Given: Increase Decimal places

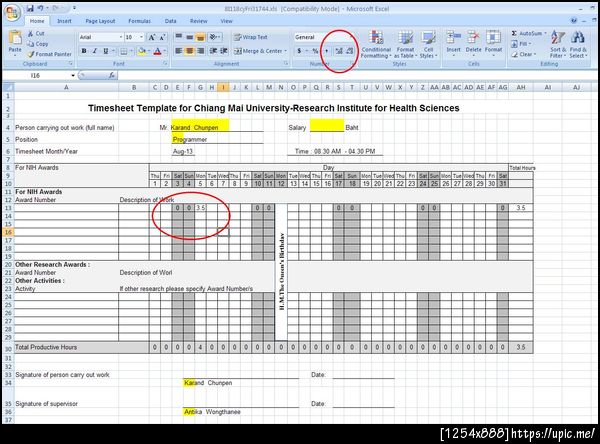Looking at the screenshot, I should click(339, 51).
